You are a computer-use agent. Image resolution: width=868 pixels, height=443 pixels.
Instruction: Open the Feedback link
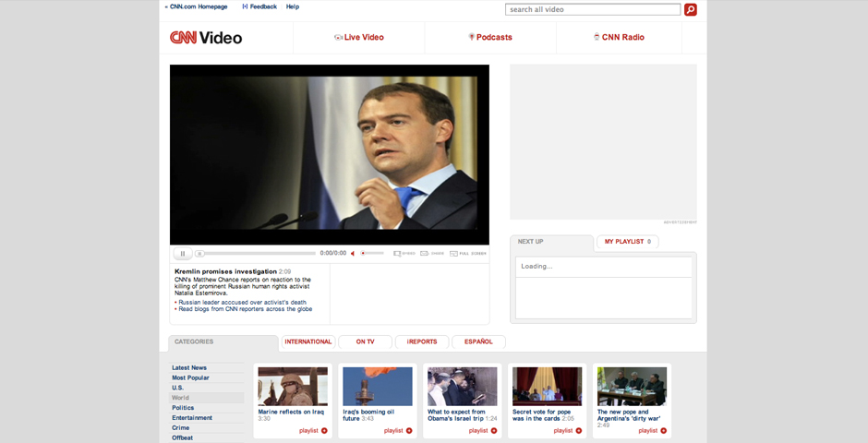(259, 6)
